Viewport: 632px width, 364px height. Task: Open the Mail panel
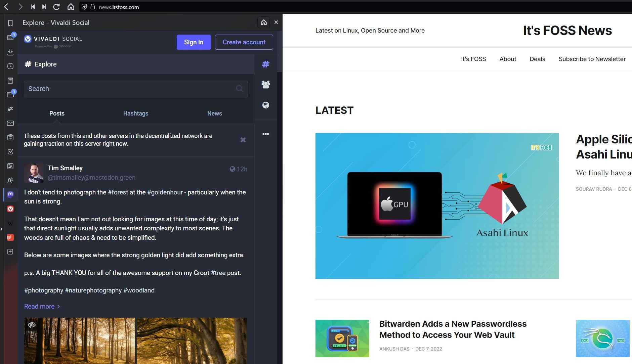pos(10,123)
